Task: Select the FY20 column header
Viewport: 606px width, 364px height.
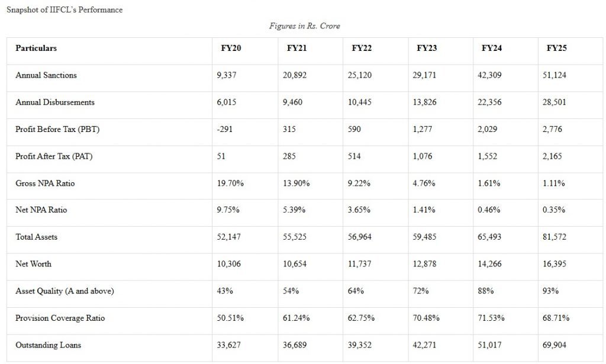Action: click(x=231, y=49)
